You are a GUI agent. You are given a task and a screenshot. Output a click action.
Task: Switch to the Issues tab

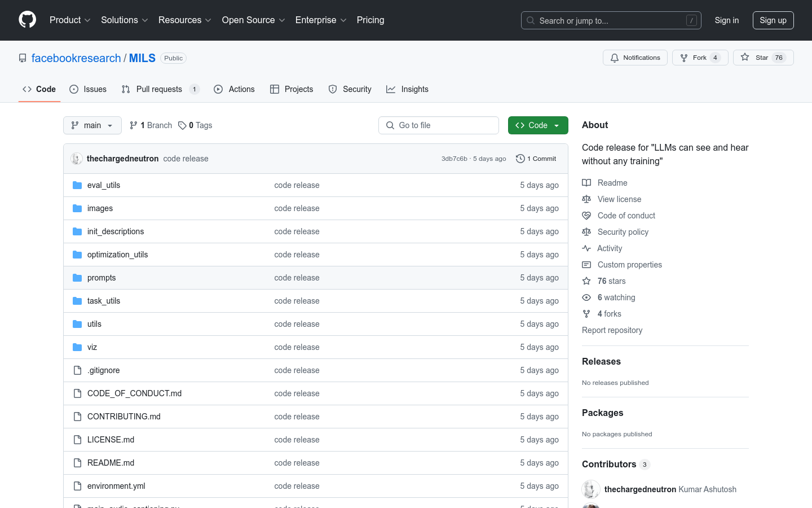88,89
